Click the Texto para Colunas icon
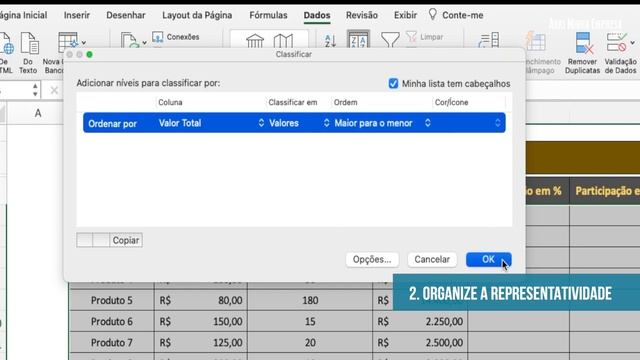This screenshot has width=640, height=360. point(489,41)
